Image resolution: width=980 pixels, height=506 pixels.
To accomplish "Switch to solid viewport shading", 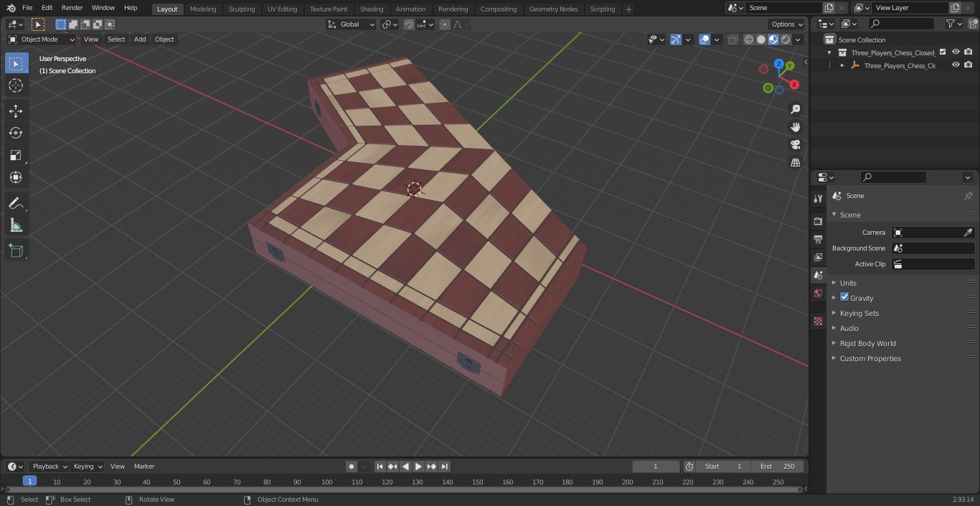I will pos(760,39).
